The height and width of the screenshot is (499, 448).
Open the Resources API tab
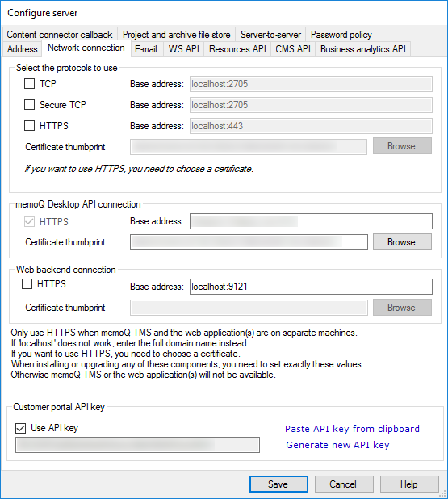(237, 49)
